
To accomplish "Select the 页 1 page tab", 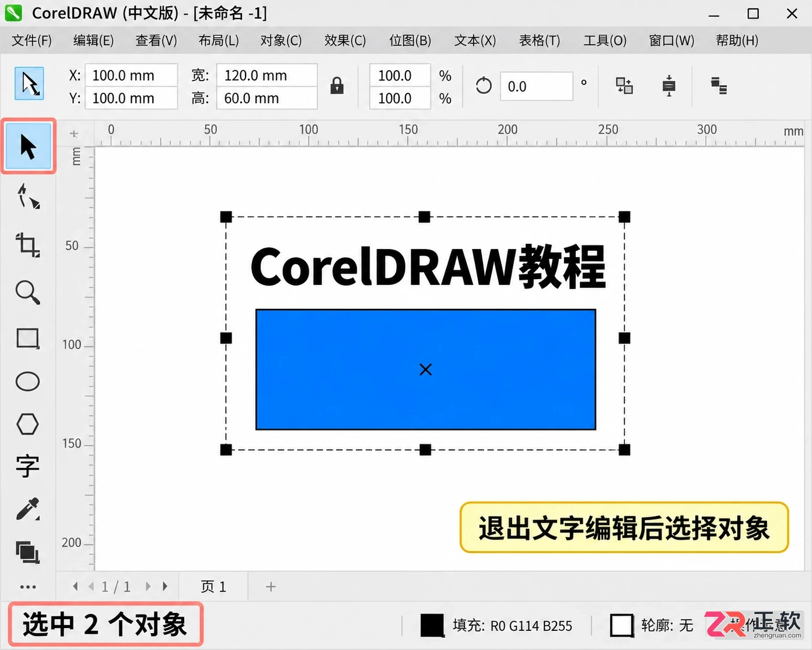I will point(214,586).
